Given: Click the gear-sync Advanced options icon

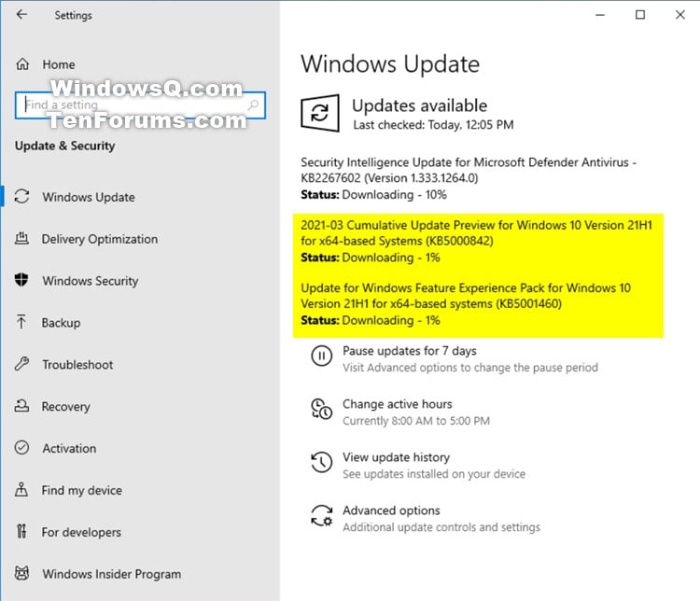Looking at the screenshot, I should pyautogui.click(x=321, y=516).
